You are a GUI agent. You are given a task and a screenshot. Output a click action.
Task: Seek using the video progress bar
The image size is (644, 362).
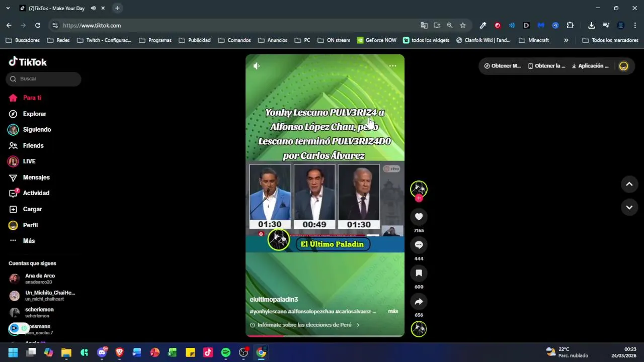pos(325,336)
